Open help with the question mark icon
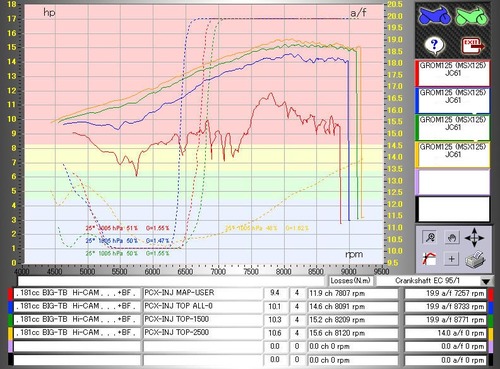 coord(434,45)
